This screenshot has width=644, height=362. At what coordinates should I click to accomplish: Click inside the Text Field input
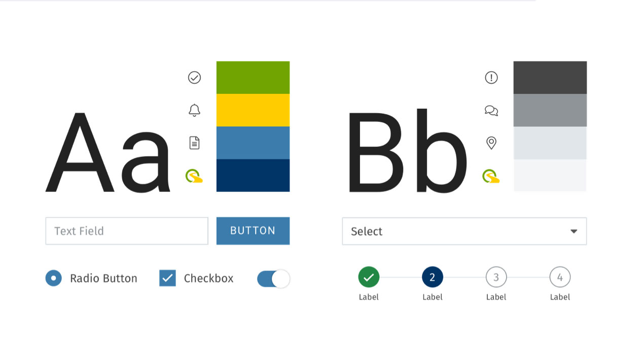coord(127,231)
